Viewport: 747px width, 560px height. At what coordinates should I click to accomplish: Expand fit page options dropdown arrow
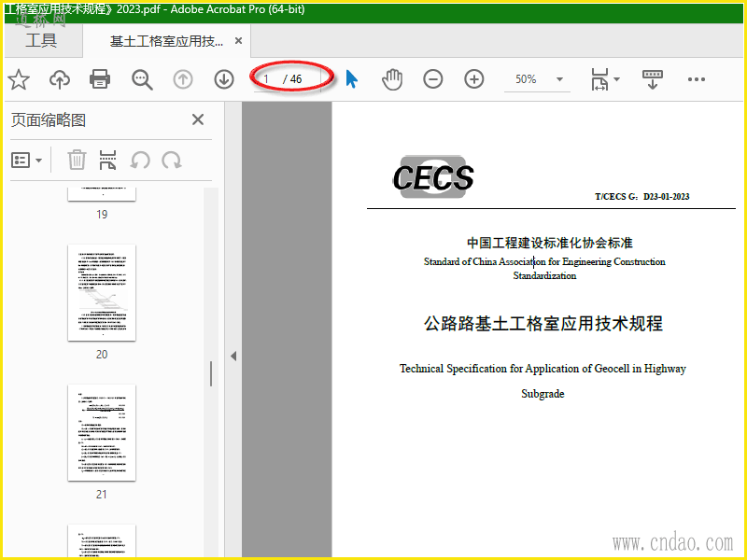[x=616, y=79]
